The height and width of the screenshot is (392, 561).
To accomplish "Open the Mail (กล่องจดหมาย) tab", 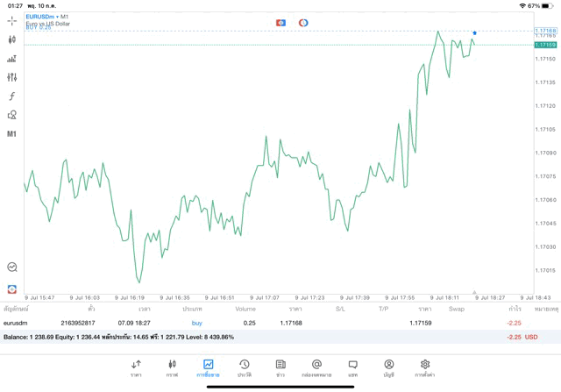I will pyautogui.click(x=316, y=367).
